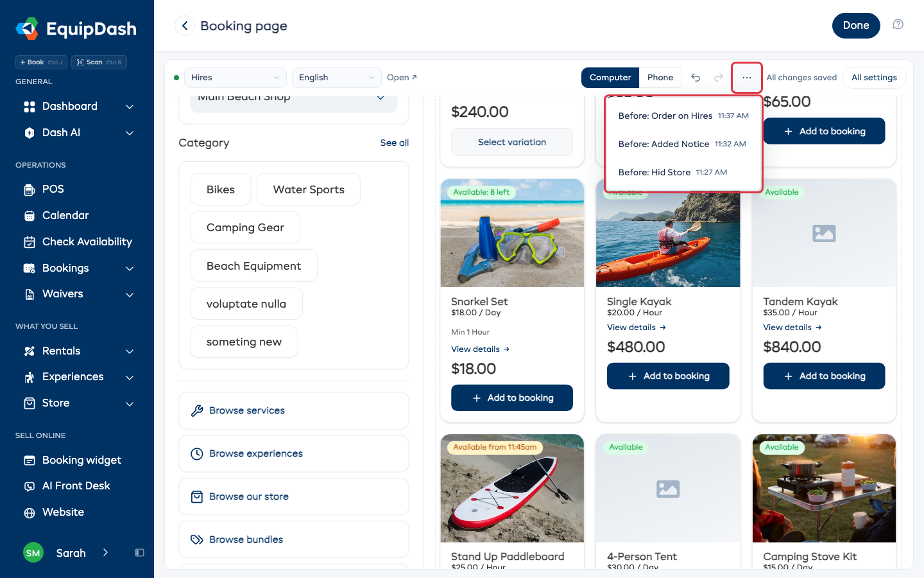Viewport: 924px width, 578px height.
Task: Click Tandem Kayak placeholder image
Action: (824, 233)
